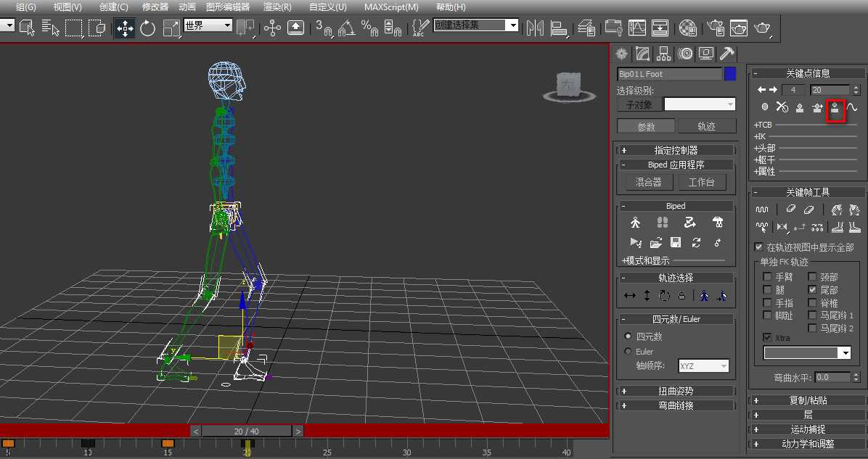Viewport: 868px width, 459px height.
Task: Uncheck the 尾部 FK track checkbox
Action: [x=812, y=289]
